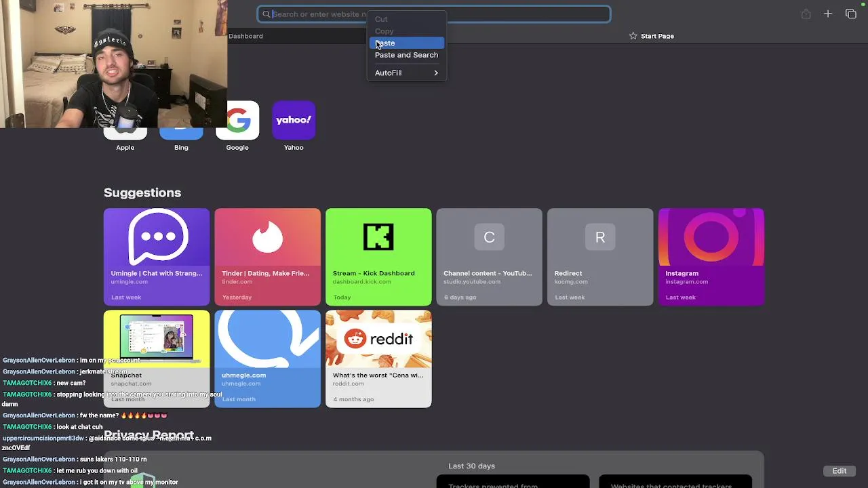This screenshot has width=868, height=488.
Task: Open a new tab with plus icon
Action: [828, 14]
